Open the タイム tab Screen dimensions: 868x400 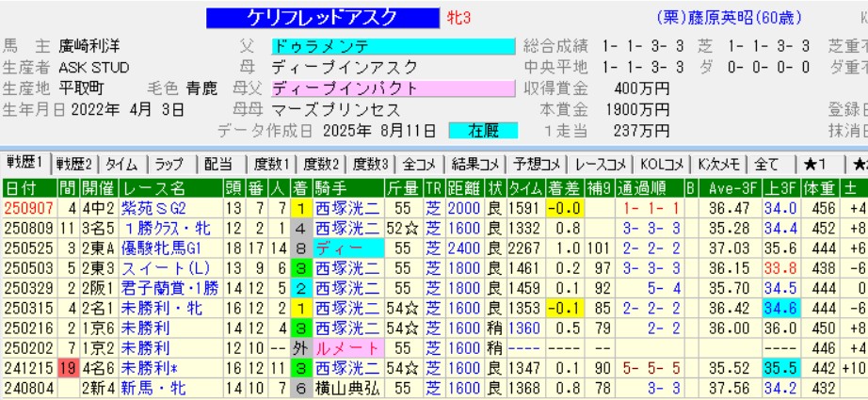coord(121,164)
